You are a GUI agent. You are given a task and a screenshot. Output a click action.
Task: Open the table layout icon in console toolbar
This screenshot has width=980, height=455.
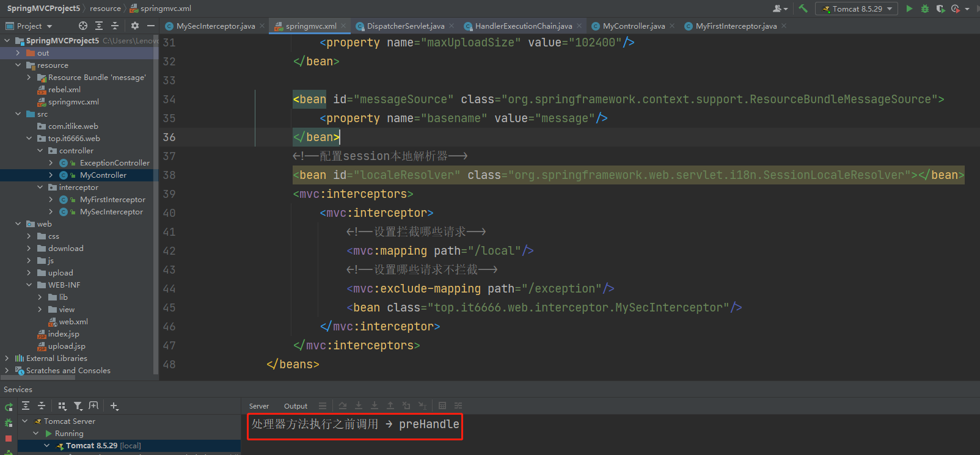442,406
